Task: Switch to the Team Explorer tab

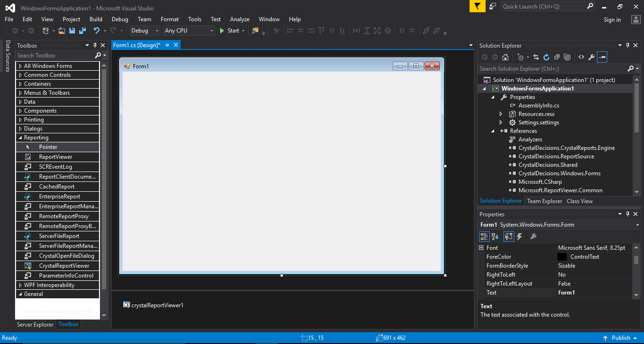Action: (x=545, y=201)
